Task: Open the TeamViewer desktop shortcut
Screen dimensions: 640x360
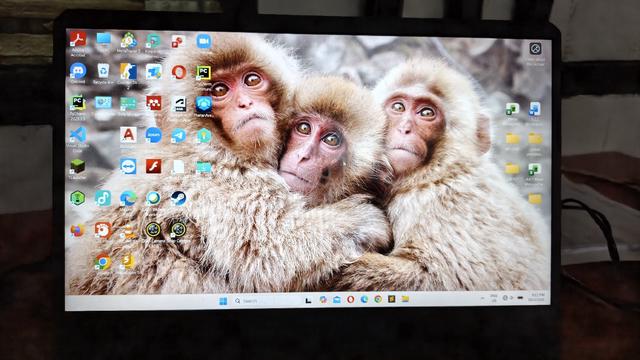Action: tap(128, 166)
